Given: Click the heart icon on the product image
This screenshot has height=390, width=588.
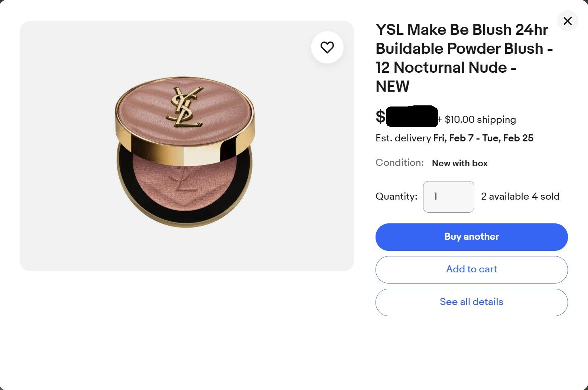Looking at the screenshot, I should 327,47.
